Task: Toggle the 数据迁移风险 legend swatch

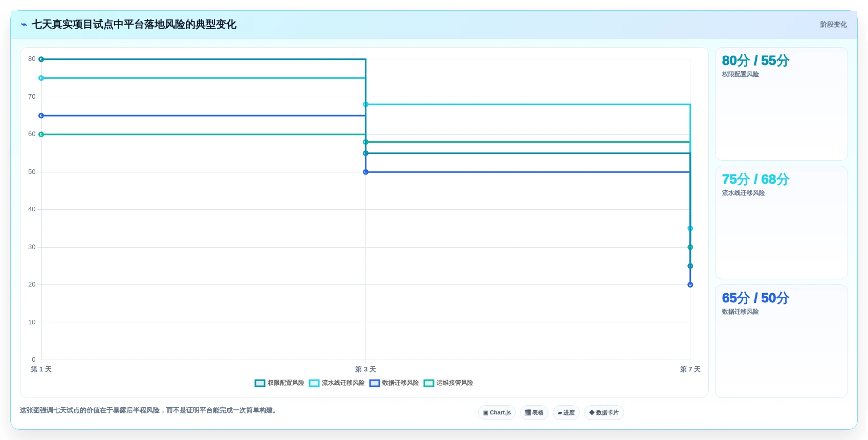Action: click(x=375, y=383)
